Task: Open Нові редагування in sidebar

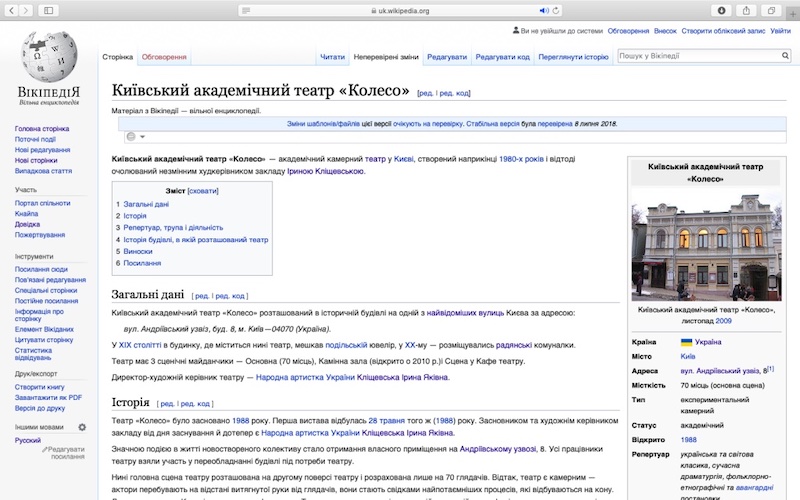Action: point(42,150)
